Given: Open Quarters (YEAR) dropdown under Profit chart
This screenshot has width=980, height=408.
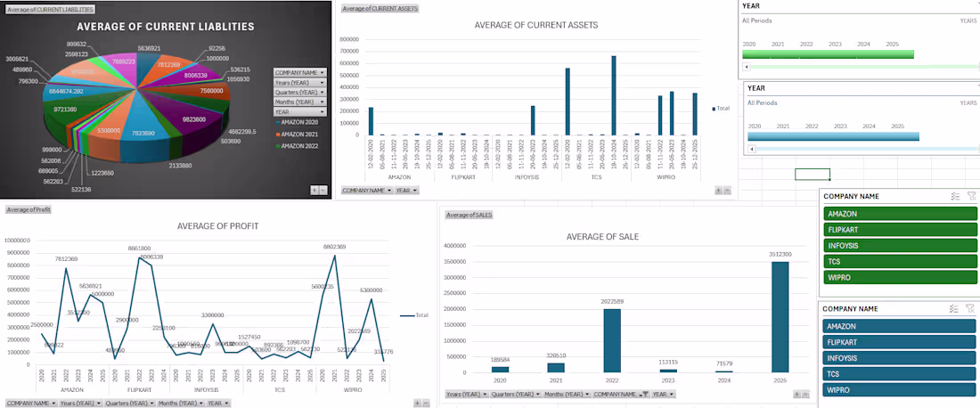Looking at the screenshot, I should (x=129, y=403).
